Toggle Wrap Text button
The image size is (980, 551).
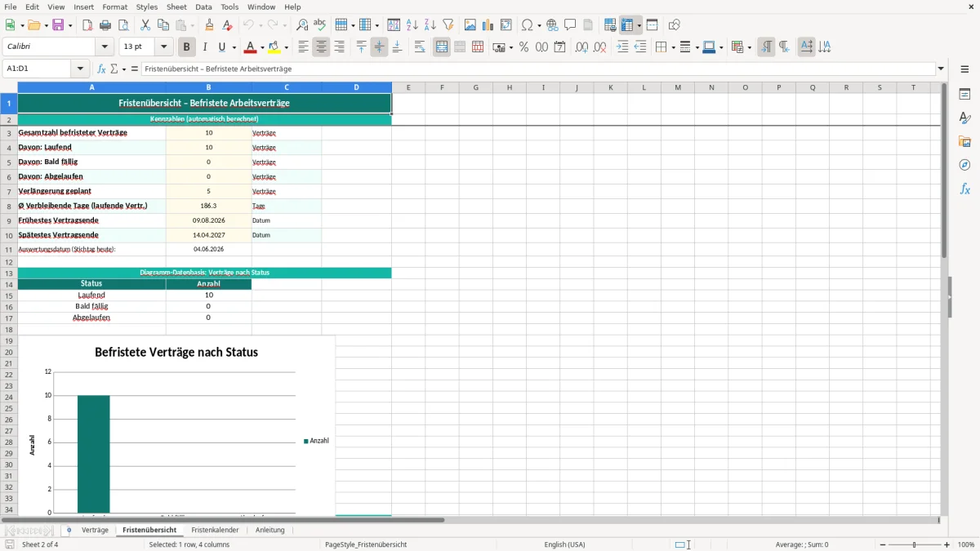[x=420, y=47]
